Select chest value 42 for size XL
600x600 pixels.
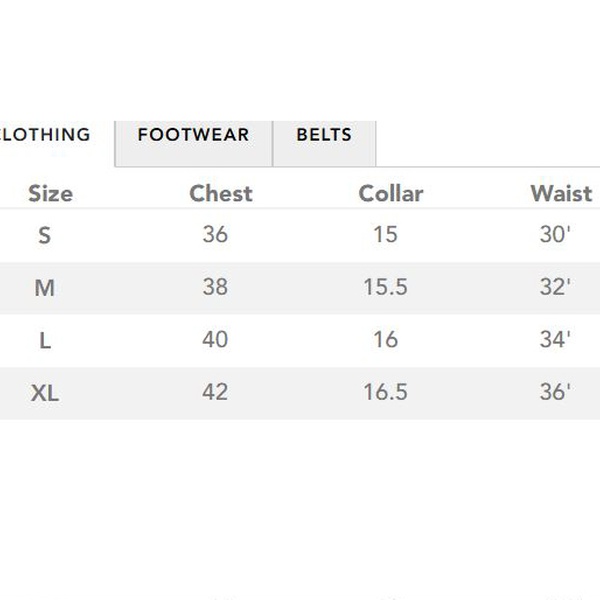(215, 392)
